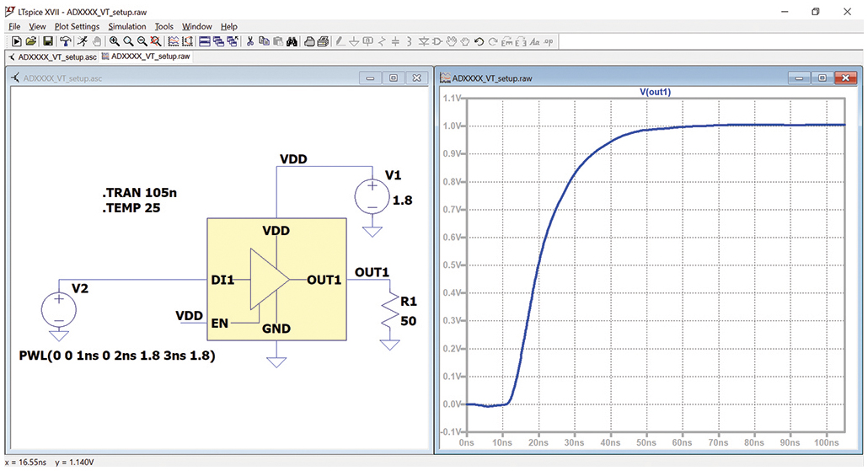This screenshot has width=868, height=471.
Task: Maximize the ADXXXX_VT_setup.raw plot pane
Action: tap(822, 78)
